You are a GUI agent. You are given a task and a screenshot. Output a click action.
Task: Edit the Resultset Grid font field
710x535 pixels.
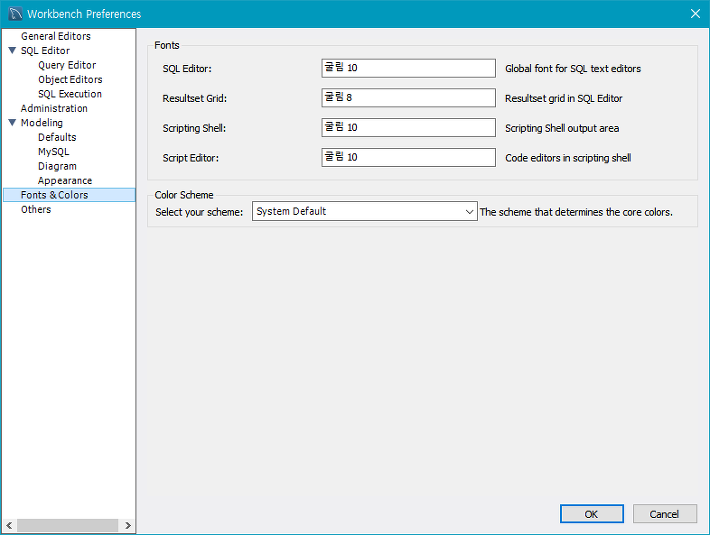[x=408, y=98]
